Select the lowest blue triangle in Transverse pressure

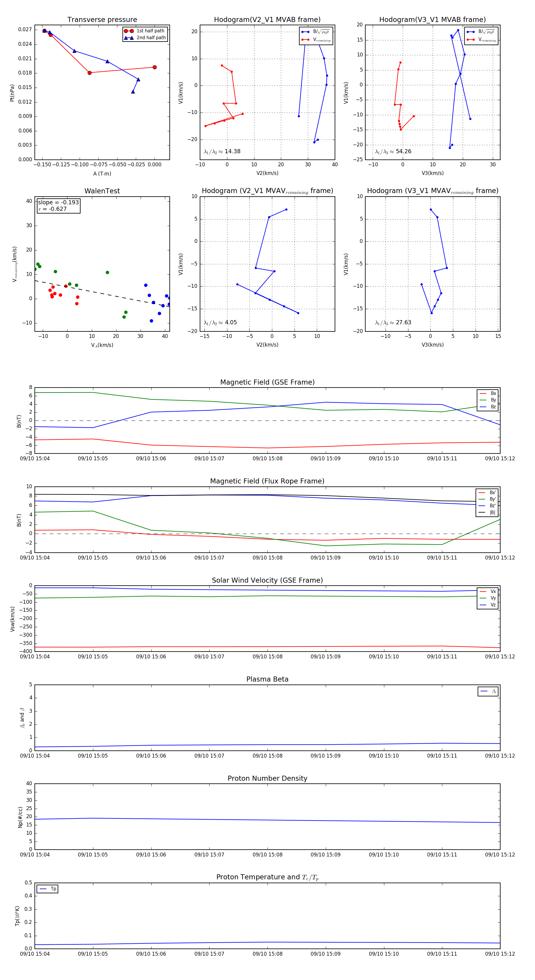point(133,92)
